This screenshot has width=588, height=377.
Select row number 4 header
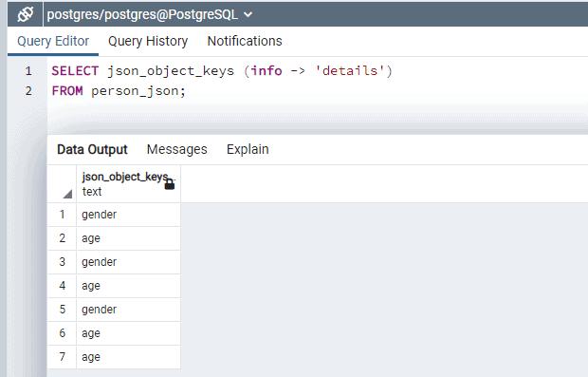click(x=62, y=286)
